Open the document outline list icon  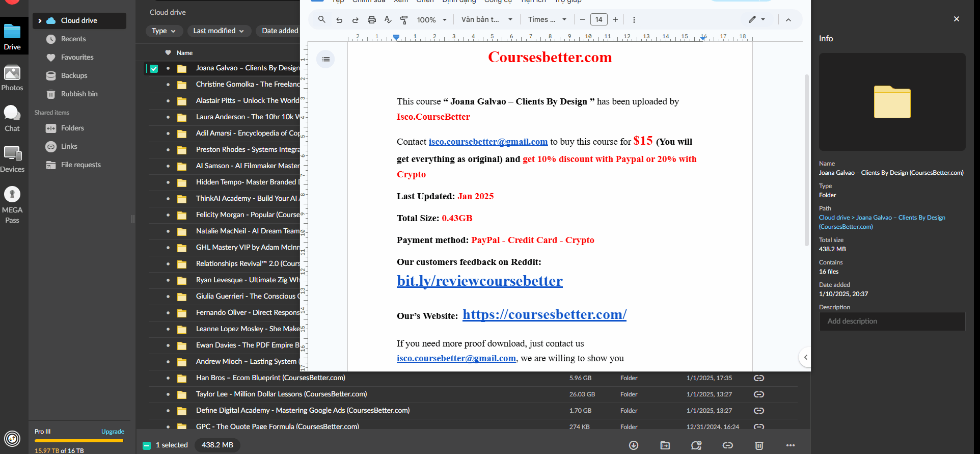point(325,60)
